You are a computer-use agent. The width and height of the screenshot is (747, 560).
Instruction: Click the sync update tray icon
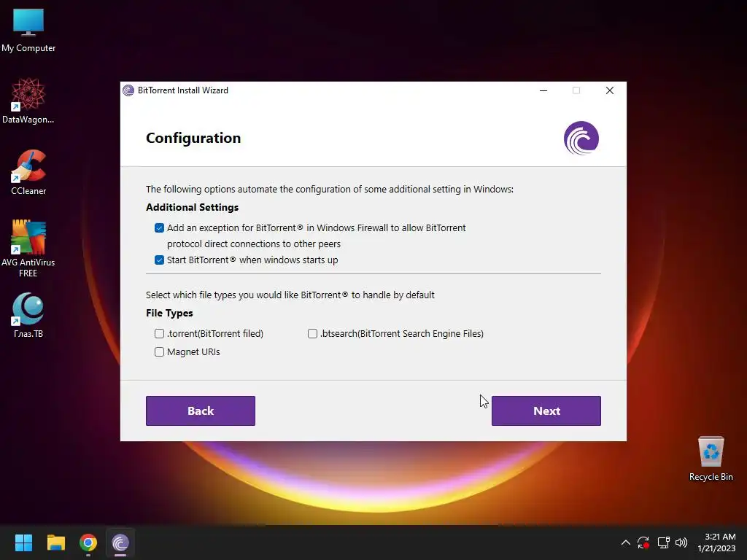[643, 542]
